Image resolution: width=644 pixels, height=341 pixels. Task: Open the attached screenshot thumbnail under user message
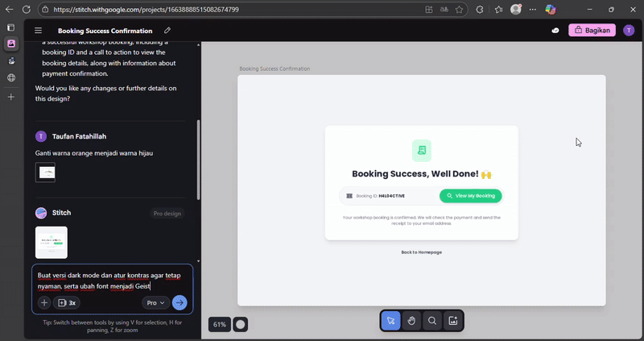pos(45,173)
